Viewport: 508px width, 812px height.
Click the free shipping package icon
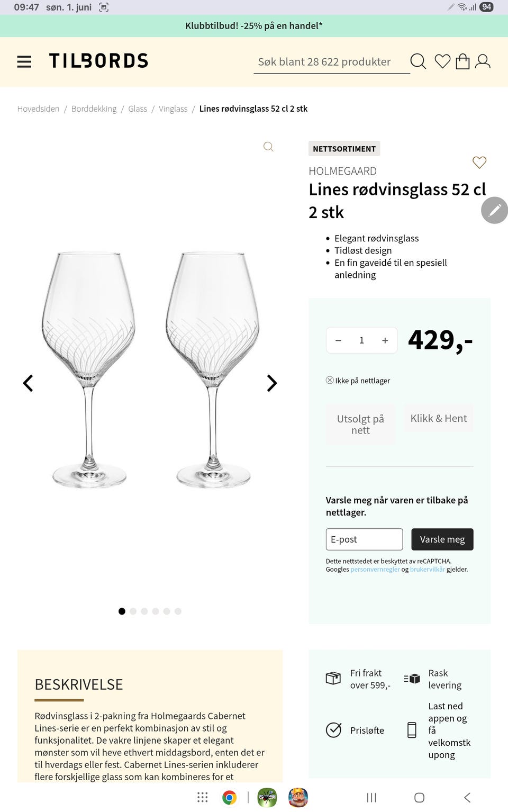coord(333,678)
